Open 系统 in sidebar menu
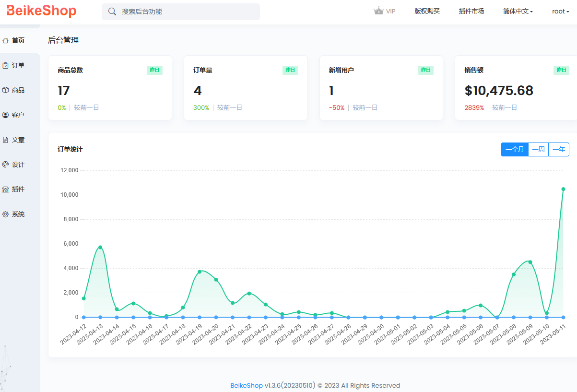 18,214
